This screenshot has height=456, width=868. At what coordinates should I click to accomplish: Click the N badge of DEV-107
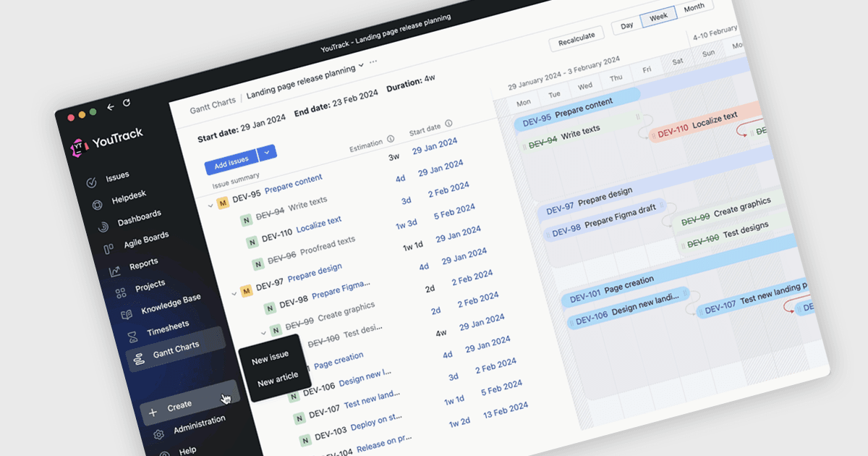298,418
